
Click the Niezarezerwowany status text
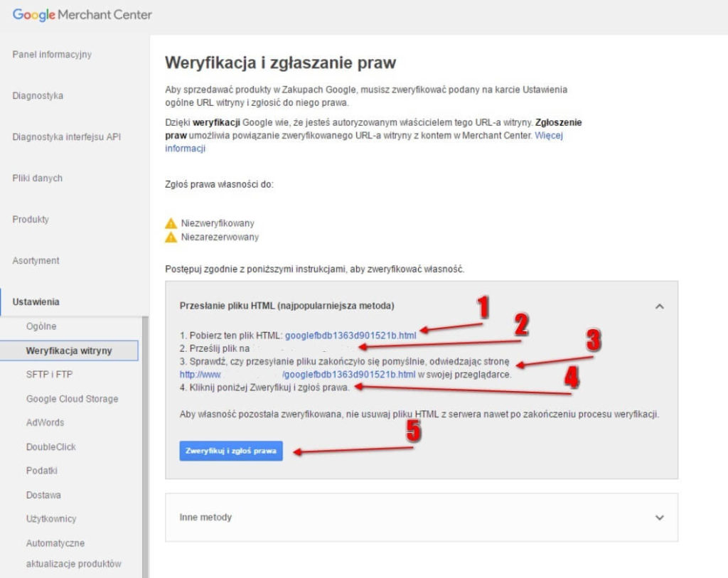coord(220,237)
